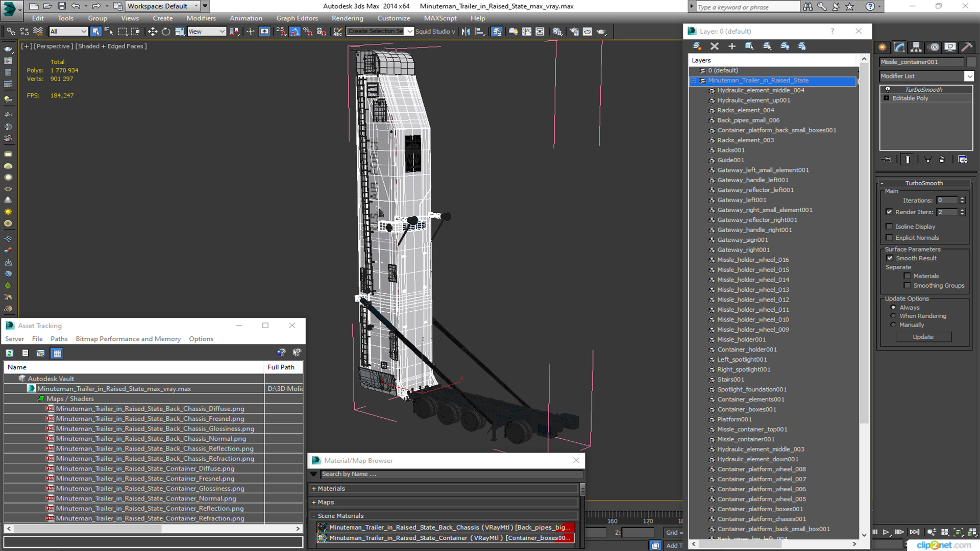Screen dimensions: 980x551
Task: Click the Iterations spinner up arrow
Action: click(962, 198)
